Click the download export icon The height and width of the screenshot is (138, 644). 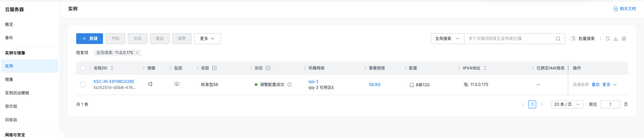click(x=616, y=39)
